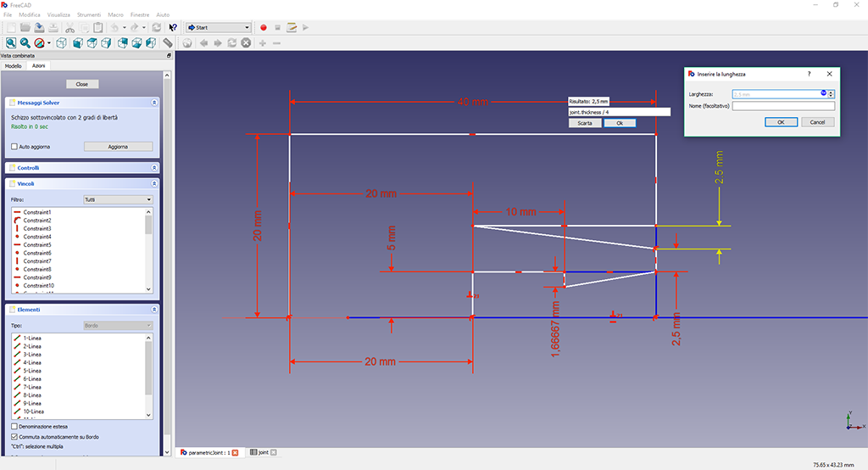Enable the Denominazione estesa checkbox
Viewport: 868px width, 470px height.
coord(14,426)
